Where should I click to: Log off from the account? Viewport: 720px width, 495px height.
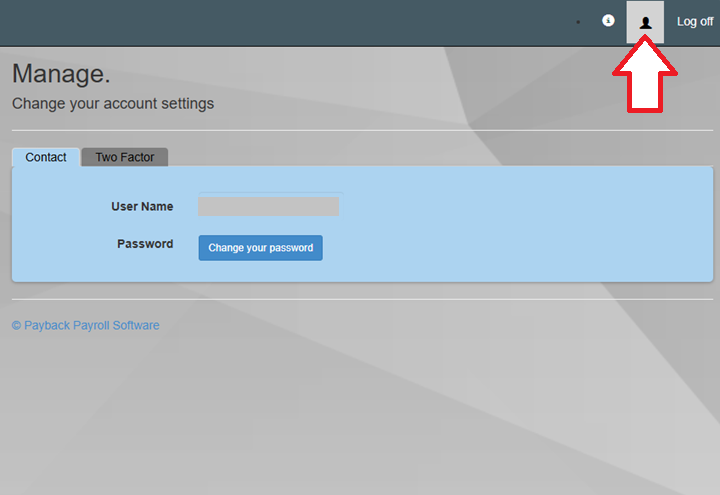(695, 22)
